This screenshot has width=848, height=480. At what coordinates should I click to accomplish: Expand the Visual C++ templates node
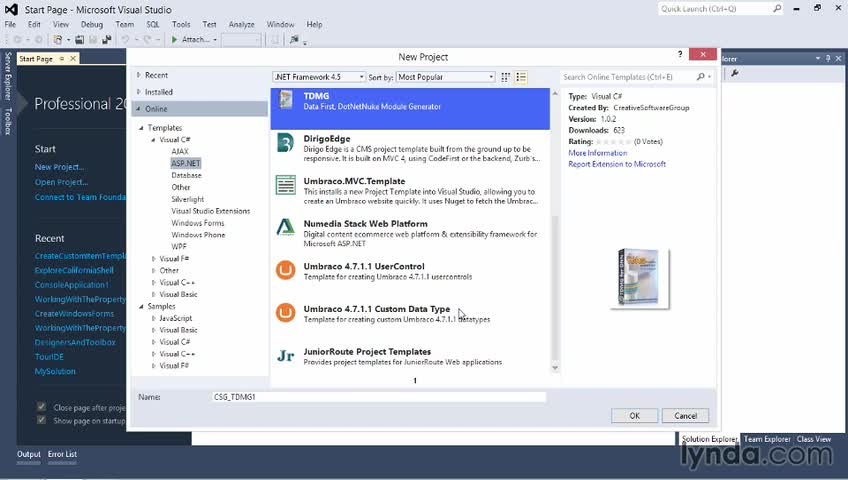coord(154,283)
